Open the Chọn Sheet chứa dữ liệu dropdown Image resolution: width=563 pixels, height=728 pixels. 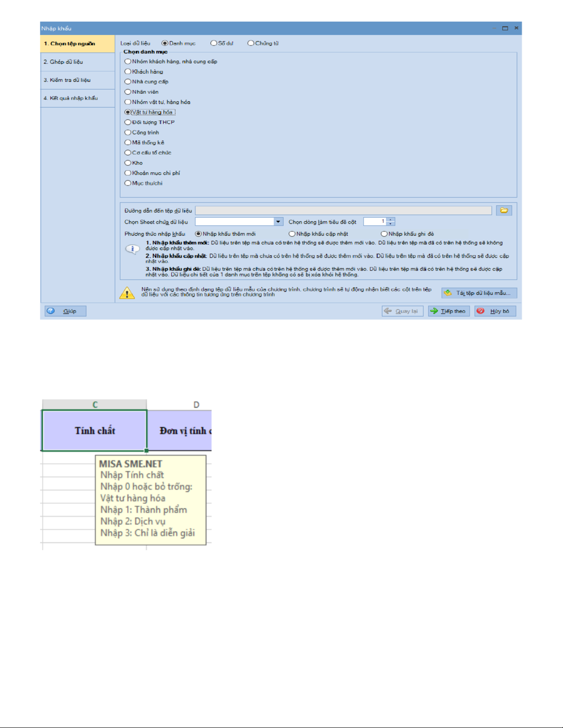coord(278,222)
